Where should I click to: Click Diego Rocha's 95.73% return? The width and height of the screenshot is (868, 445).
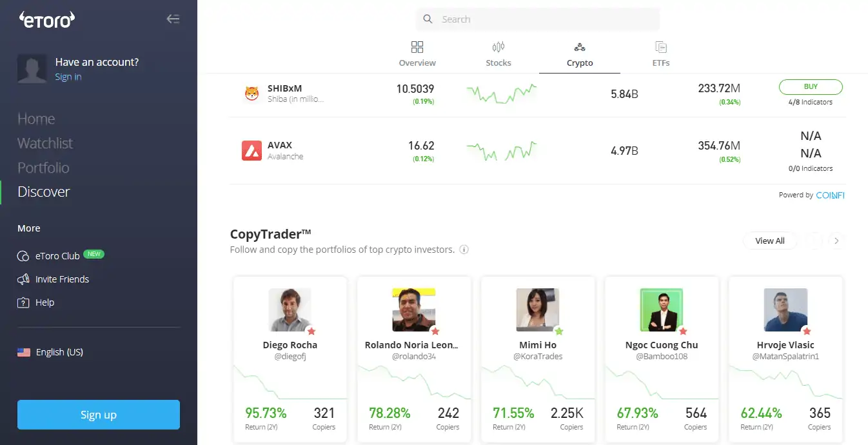(266, 413)
